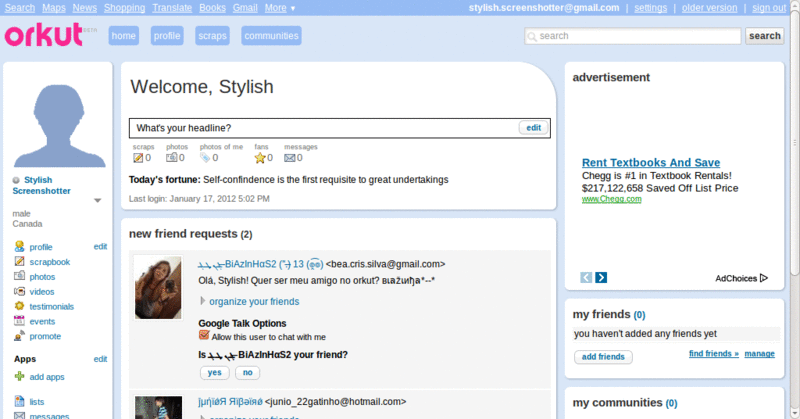Image resolution: width=800 pixels, height=419 pixels.
Task: Click the fans star icon
Action: pos(260,158)
